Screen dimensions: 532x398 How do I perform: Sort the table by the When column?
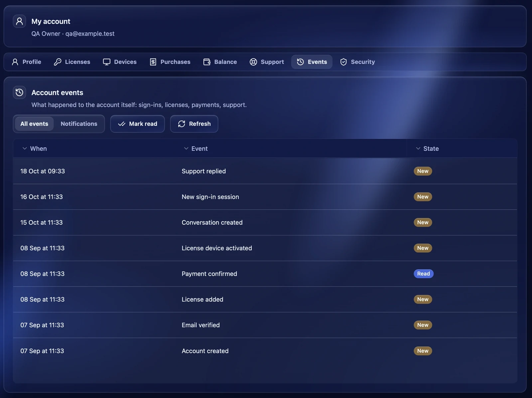click(x=34, y=148)
